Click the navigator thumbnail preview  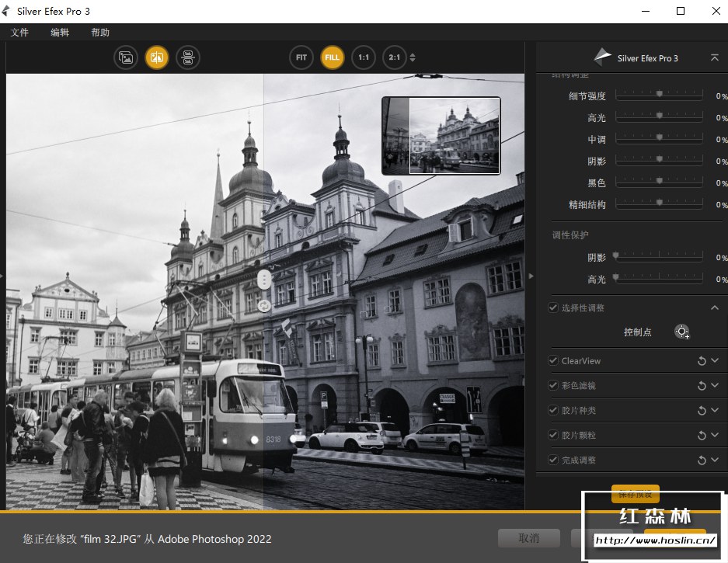pyautogui.click(x=441, y=136)
